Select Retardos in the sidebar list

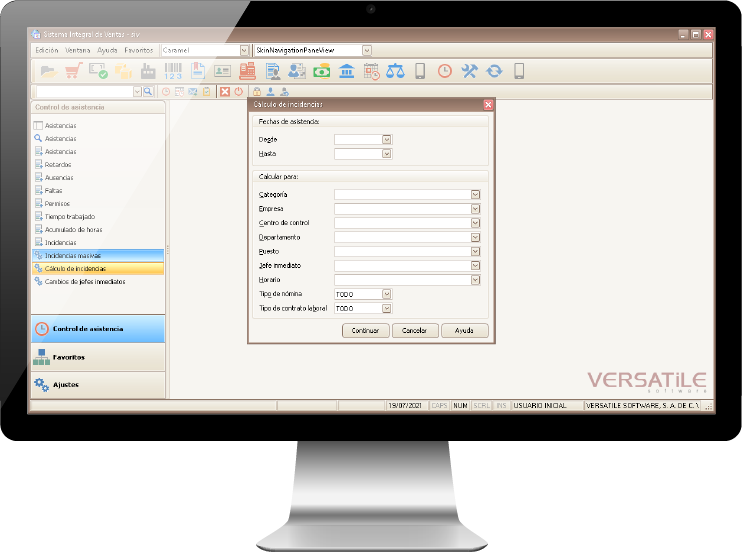(58, 165)
